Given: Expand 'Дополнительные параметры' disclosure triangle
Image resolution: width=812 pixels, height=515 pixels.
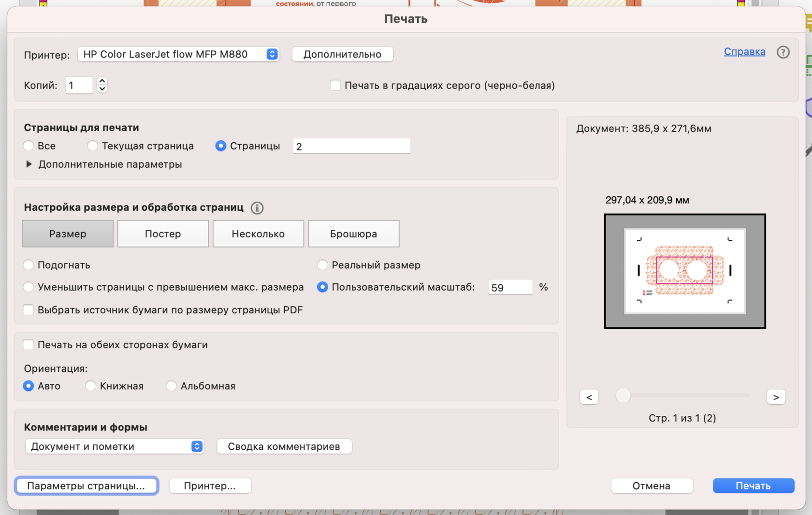Looking at the screenshot, I should point(29,164).
